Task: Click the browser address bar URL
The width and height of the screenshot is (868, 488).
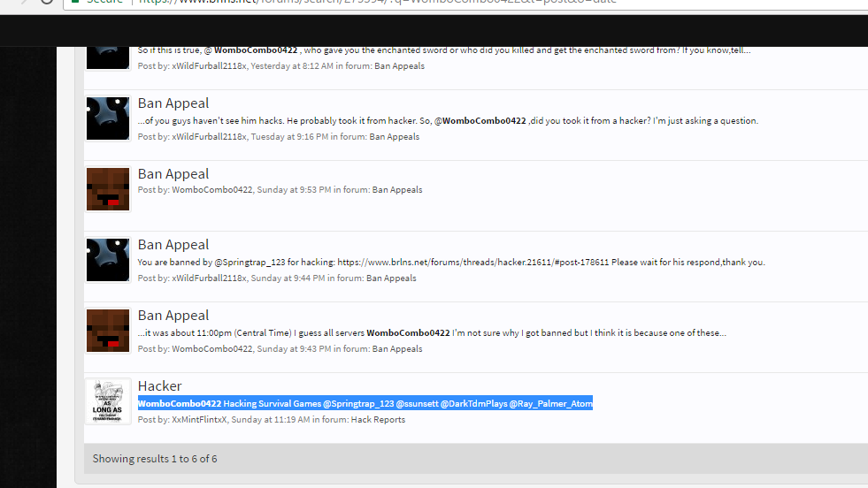Action: pos(376,2)
